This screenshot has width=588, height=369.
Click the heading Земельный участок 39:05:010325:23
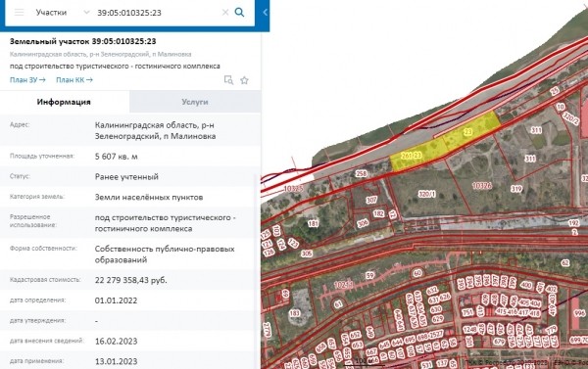click(x=83, y=41)
